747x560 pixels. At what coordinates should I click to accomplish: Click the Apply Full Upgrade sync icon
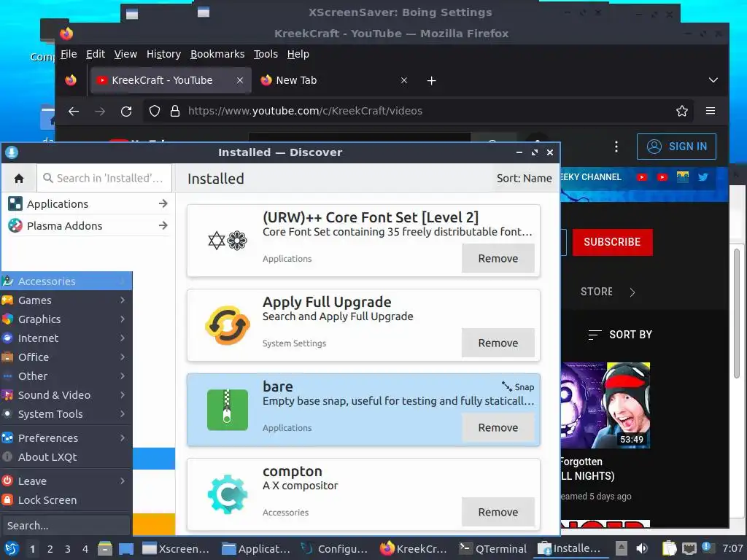228,325
